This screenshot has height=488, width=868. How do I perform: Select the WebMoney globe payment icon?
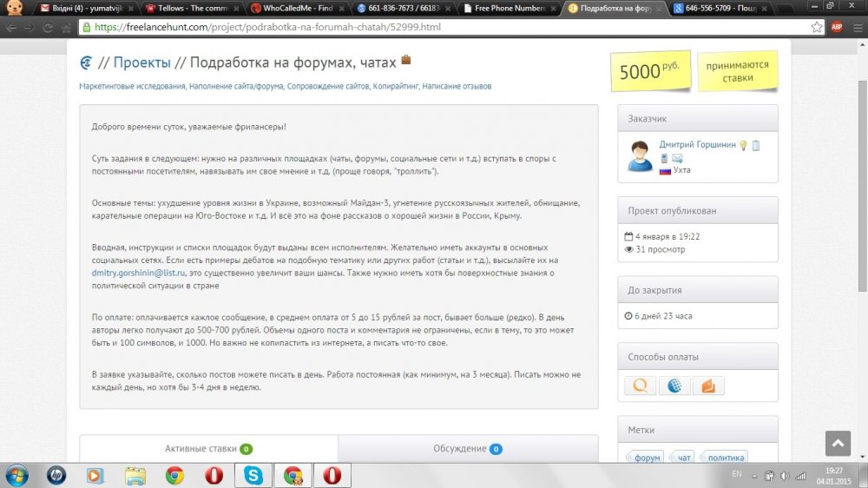coord(674,386)
